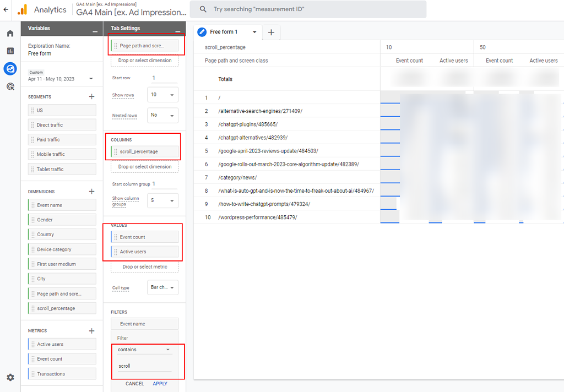Open the Advertising icon in sidebar
The image size is (564, 392).
click(x=10, y=86)
